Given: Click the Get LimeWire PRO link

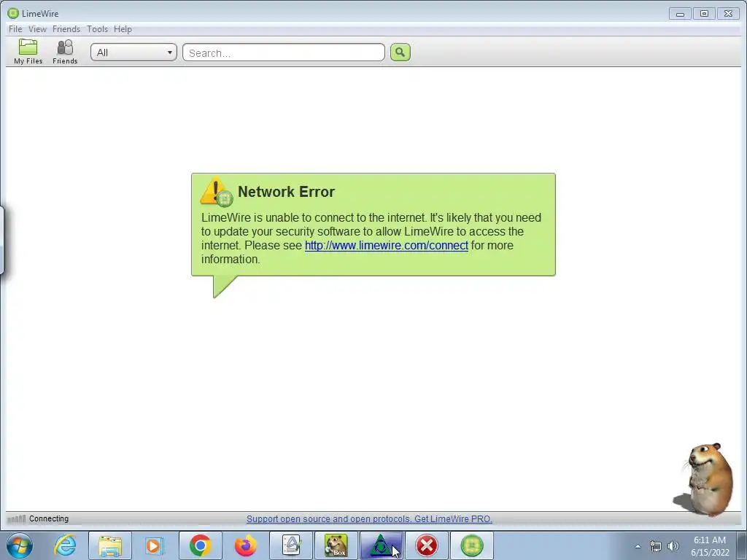Looking at the screenshot, I should pos(369,519).
